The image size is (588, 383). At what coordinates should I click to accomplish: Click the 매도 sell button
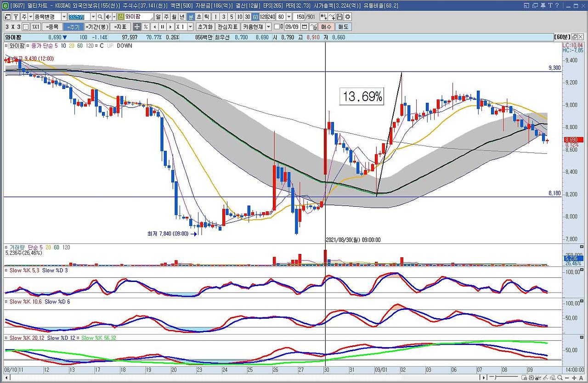[x=343, y=27]
